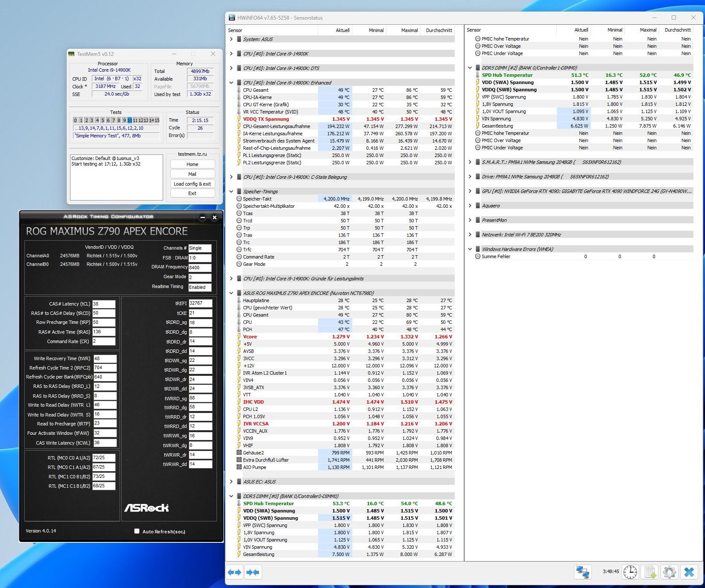Screen dimensions: 705x588
Task: Click the Durchschnitt column header in left pane
Action: 439,30
